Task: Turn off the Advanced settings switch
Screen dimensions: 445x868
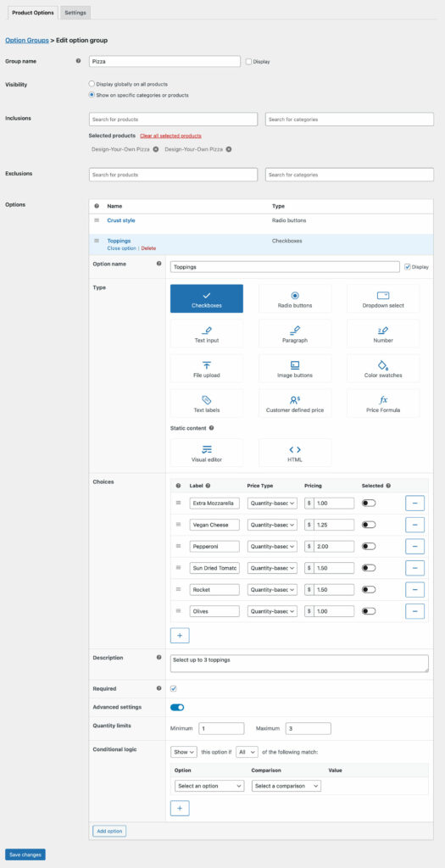Action: point(177,707)
